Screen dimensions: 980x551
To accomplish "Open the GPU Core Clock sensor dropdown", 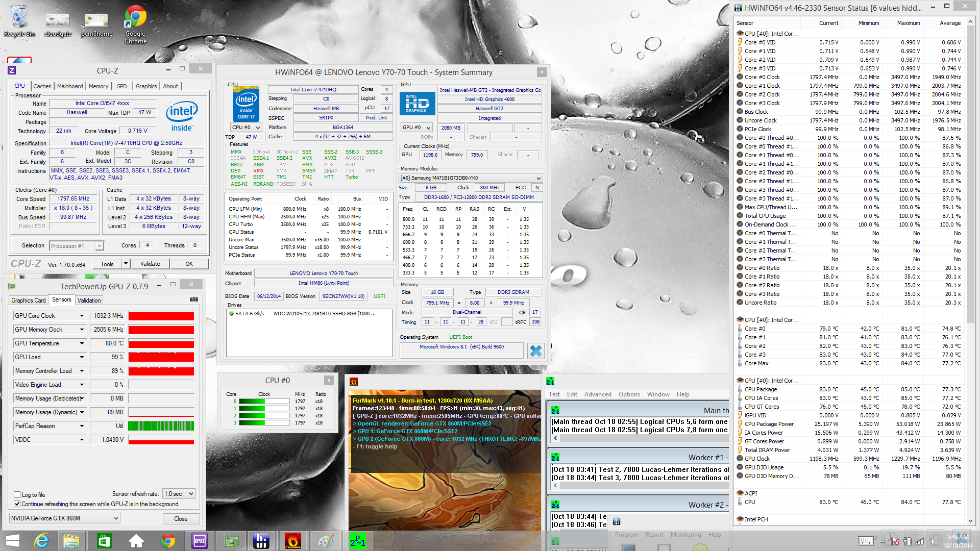I will coord(82,316).
